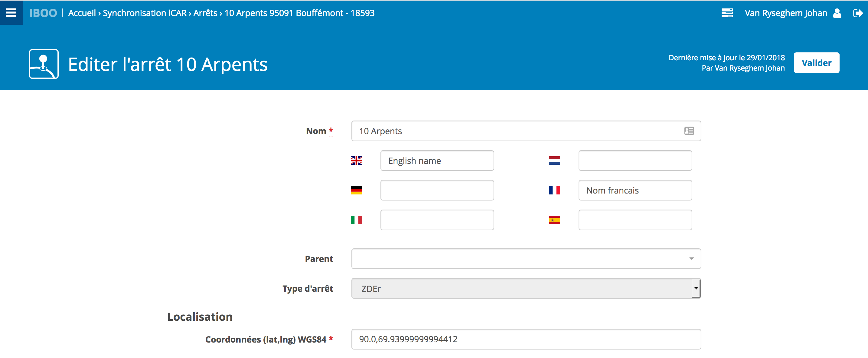Open the hamburger menu icon
The image size is (868, 358).
11,12
